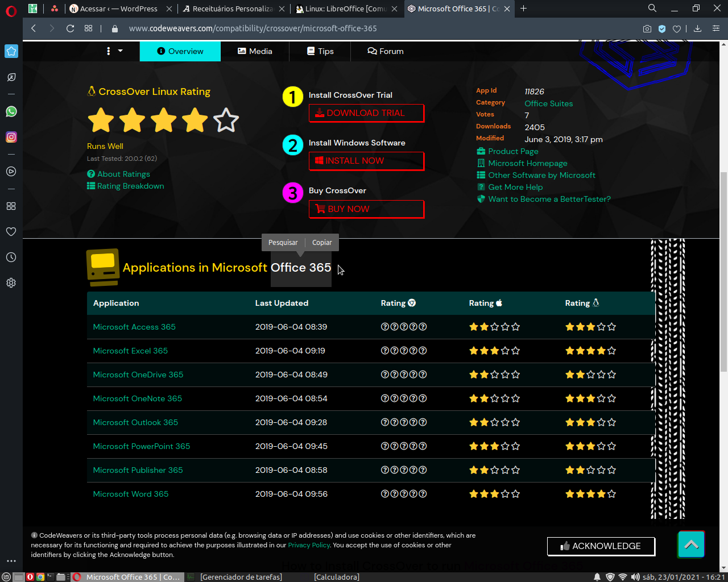The width and height of the screenshot is (728, 582).
Task: Click the volume speaker tray icon
Action: (635, 577)
